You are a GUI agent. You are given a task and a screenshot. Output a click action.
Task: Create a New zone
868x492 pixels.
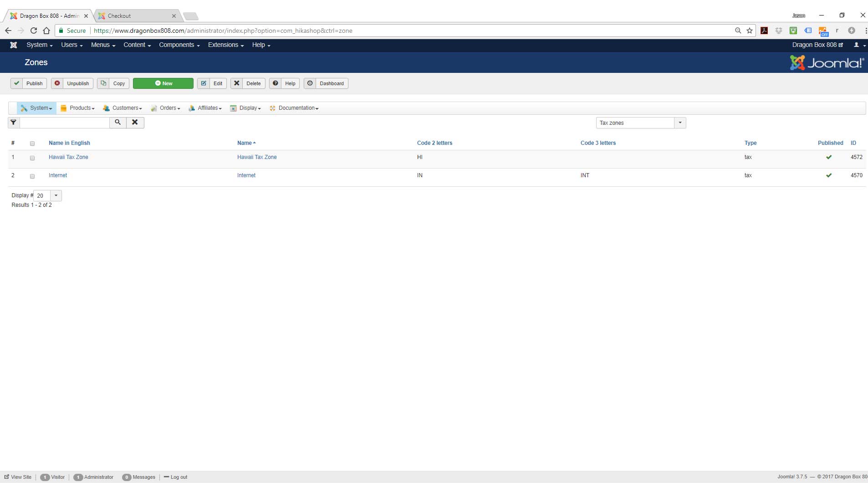[x=163, y=83]
